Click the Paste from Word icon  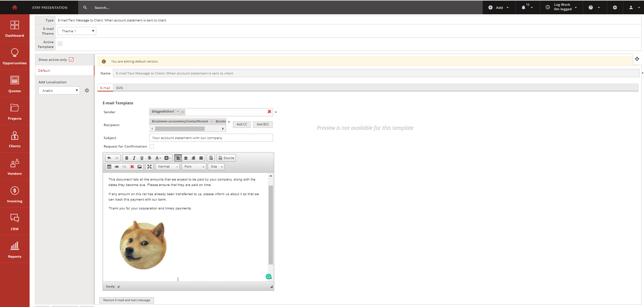pyautogui.click(x=211, y=158)
